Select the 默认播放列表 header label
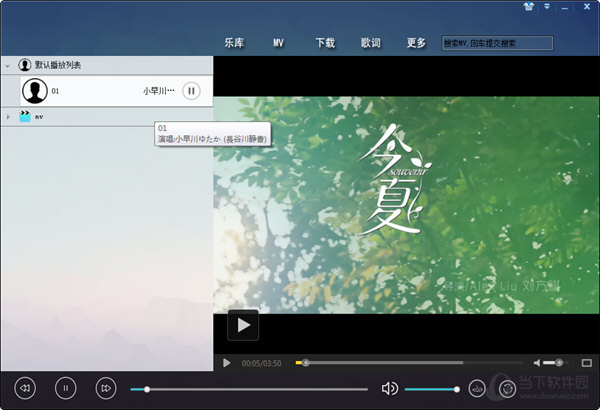 (58, 65)
